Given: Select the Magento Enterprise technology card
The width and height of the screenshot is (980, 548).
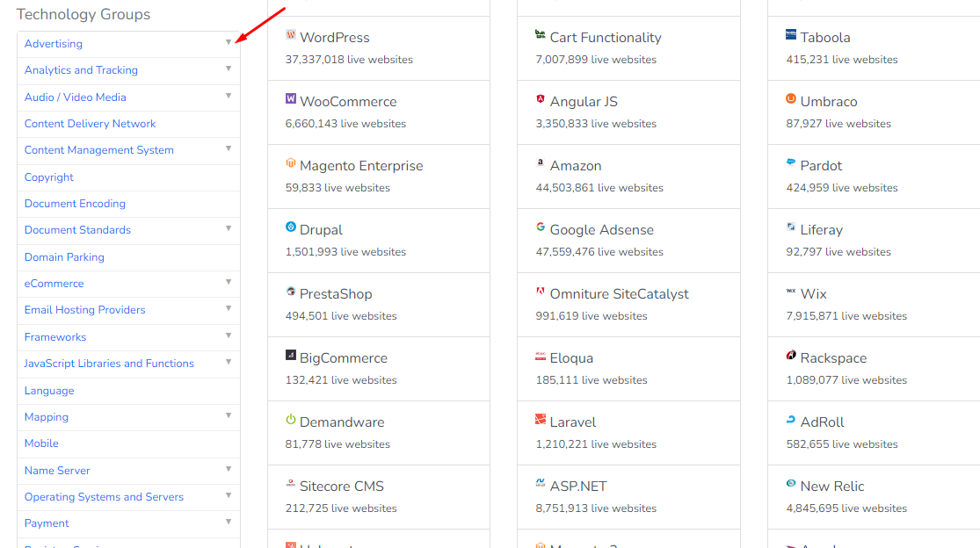Looking at the screenshot, I should [x=379, y=177].
